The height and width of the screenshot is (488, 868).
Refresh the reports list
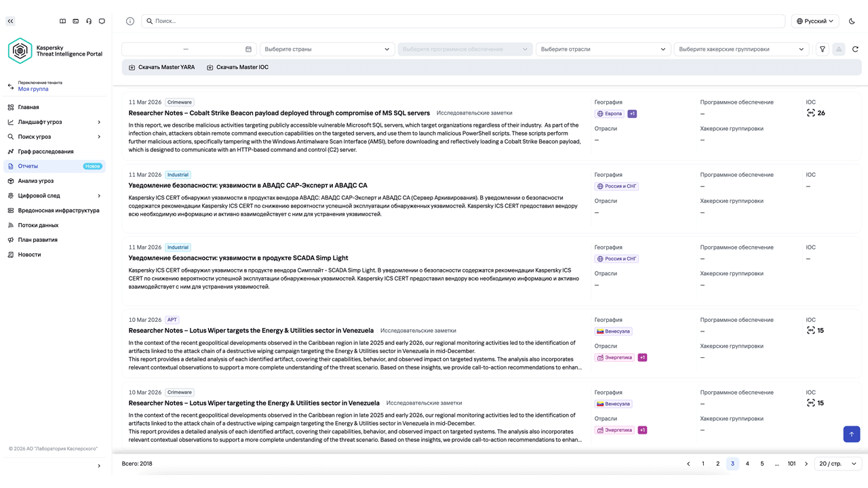click(x=855, y=49)
